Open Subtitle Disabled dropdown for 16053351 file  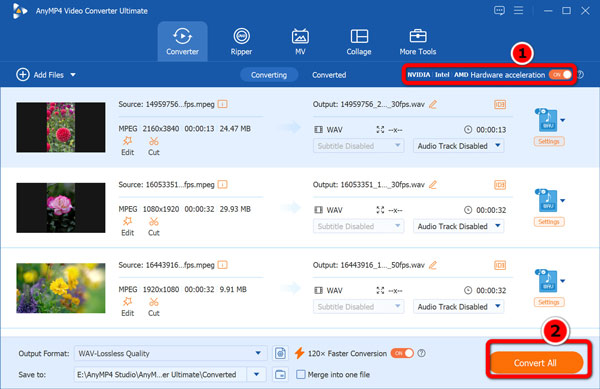[x=358, y=226]
